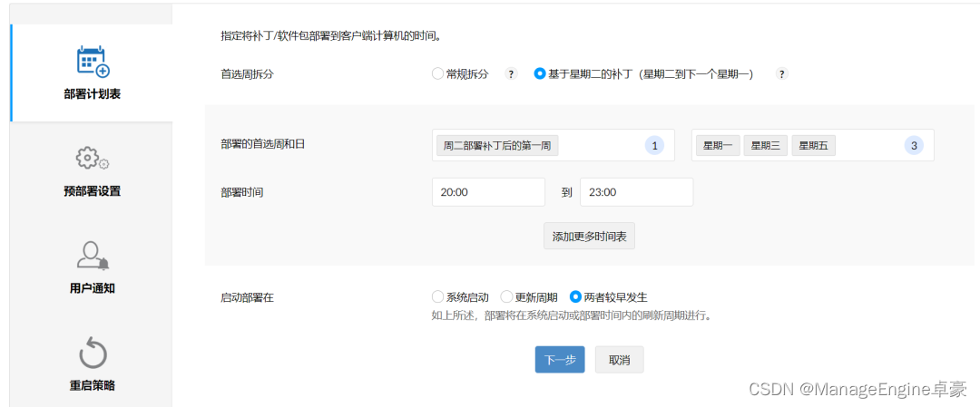Open the preferred week selection box
The height and width of the screenshot is (407, 980).
pyautogui.click(x=554, y=145)
